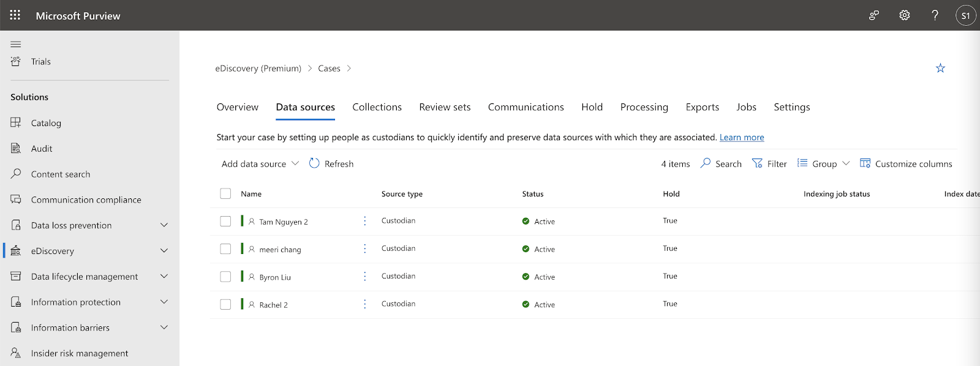Sort by Indexing job status column

coord(837,193)
